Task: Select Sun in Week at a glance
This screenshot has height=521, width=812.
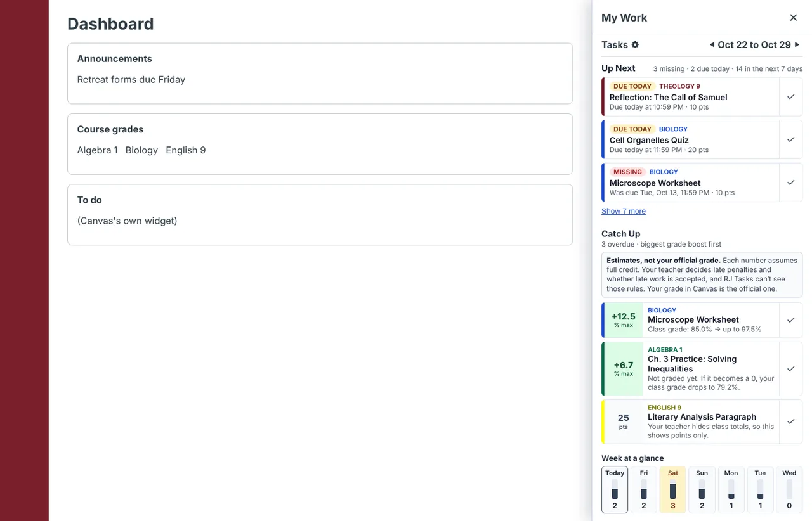Action: 702,489
